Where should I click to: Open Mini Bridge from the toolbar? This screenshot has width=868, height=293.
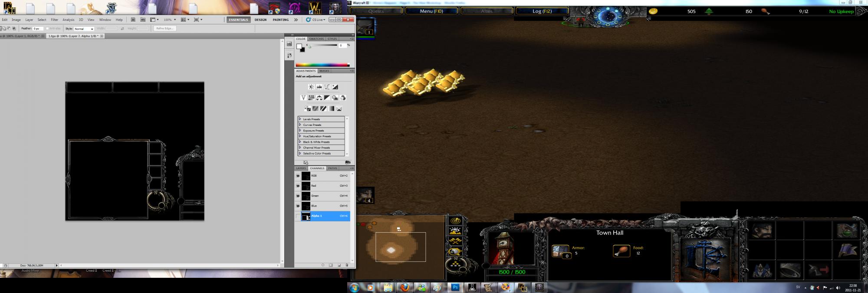[x=143, y=20]
